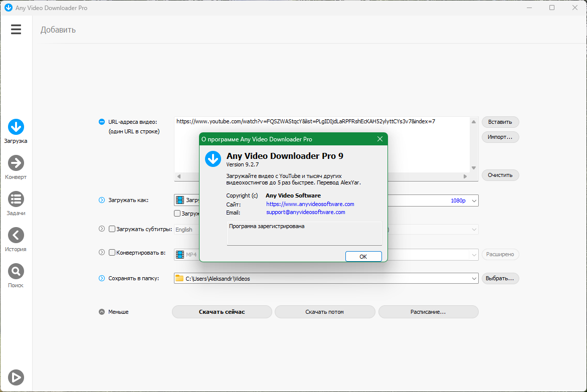Image resolution: width=587 pixels, height=392 pixels.
Task: Open the Задачи tasks list icon
Action: (16, 199)
